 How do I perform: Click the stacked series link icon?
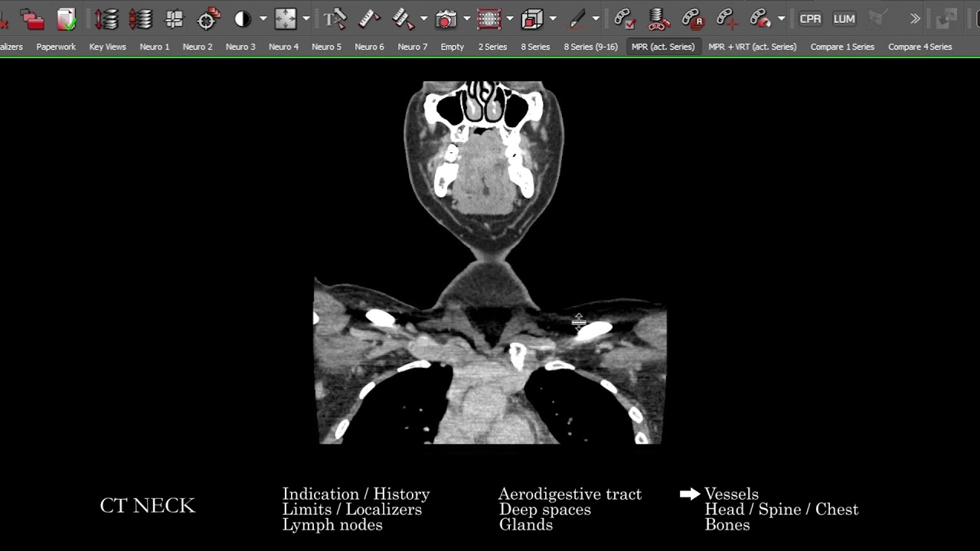click(x=658, y=19)
